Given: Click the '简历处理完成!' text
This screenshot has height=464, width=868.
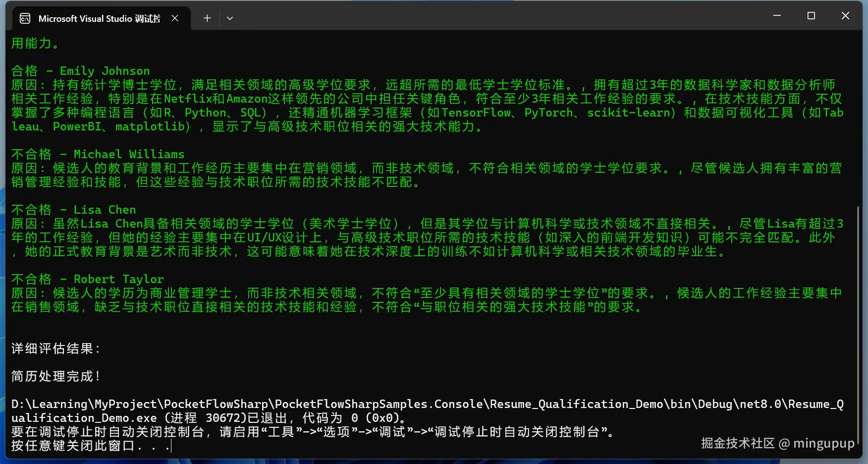Looking at the screenshot, I should [56, 376].
